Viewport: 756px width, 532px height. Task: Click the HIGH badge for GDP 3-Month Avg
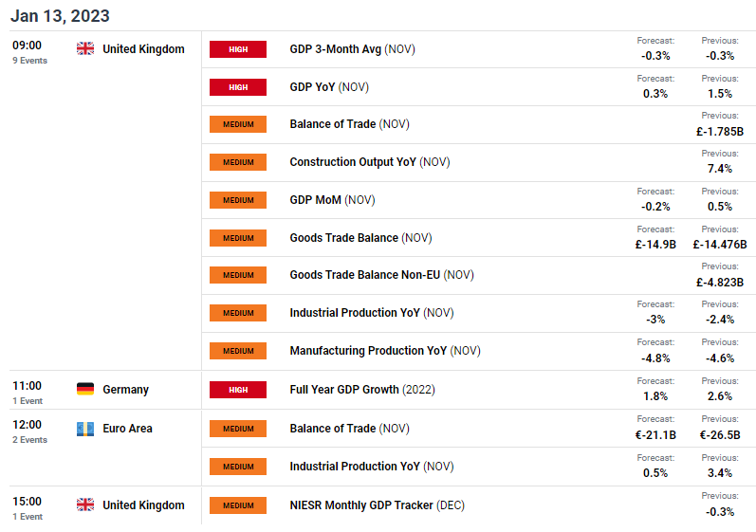pos(238,49)
